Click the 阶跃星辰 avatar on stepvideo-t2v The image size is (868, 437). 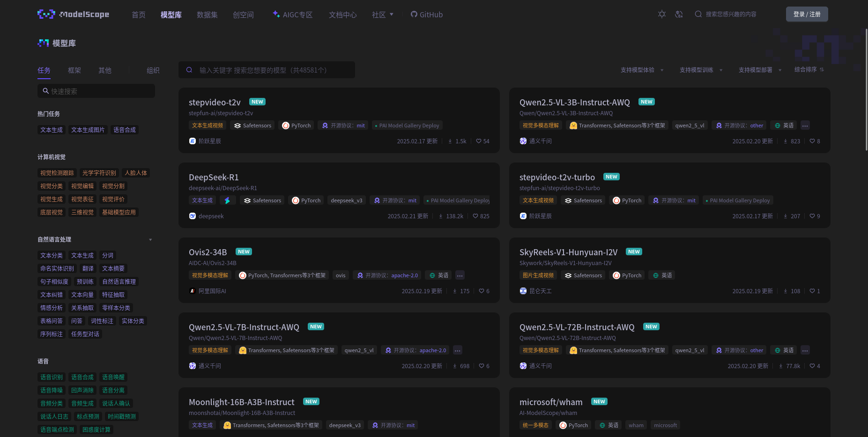193,141
